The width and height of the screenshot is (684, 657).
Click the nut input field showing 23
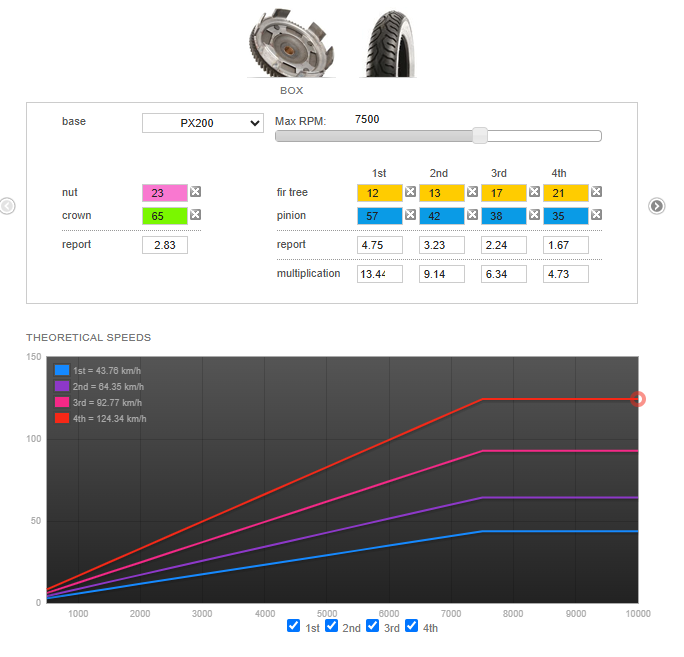165,192
